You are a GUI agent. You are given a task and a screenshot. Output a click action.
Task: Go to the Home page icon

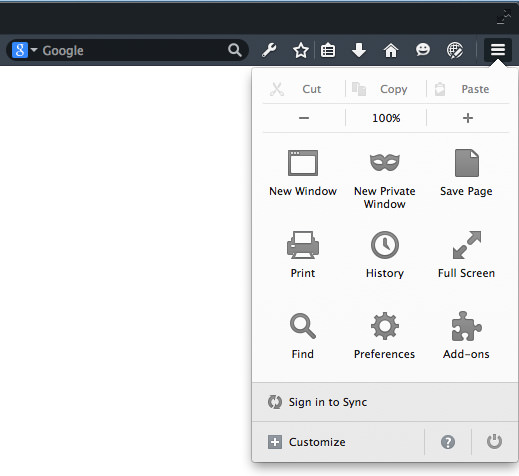391,50
